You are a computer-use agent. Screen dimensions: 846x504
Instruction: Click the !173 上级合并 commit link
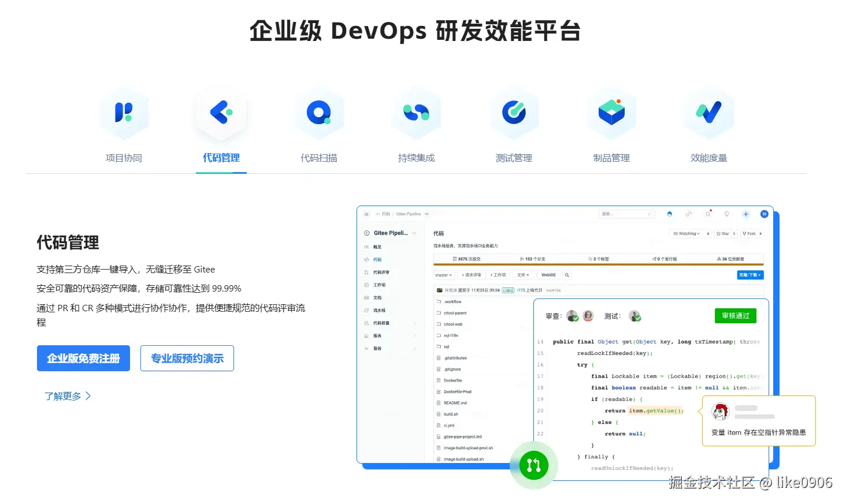[529, 290]
